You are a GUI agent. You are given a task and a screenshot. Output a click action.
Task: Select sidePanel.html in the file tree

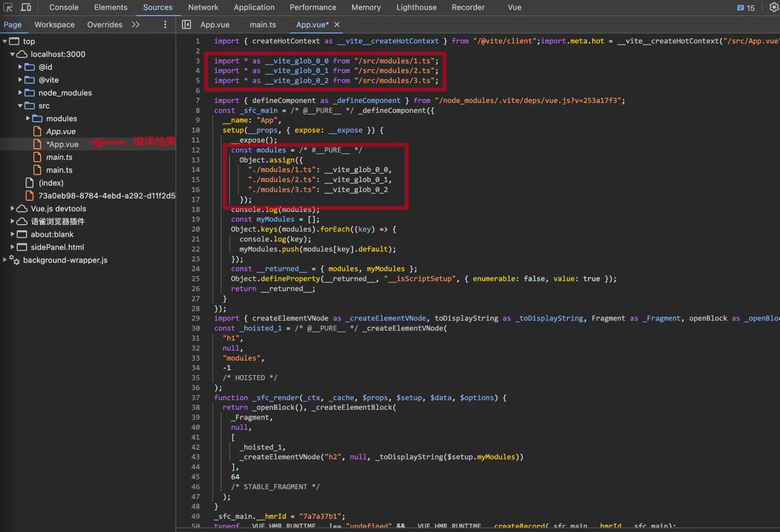(x=57, y=247)
